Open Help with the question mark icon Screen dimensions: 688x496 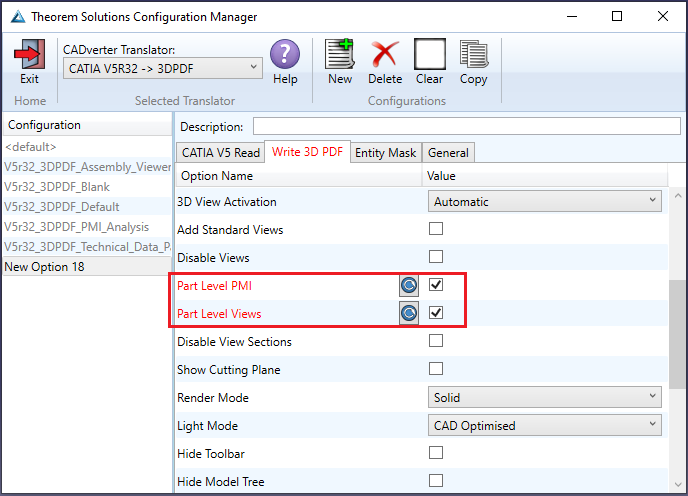point(285,54)
